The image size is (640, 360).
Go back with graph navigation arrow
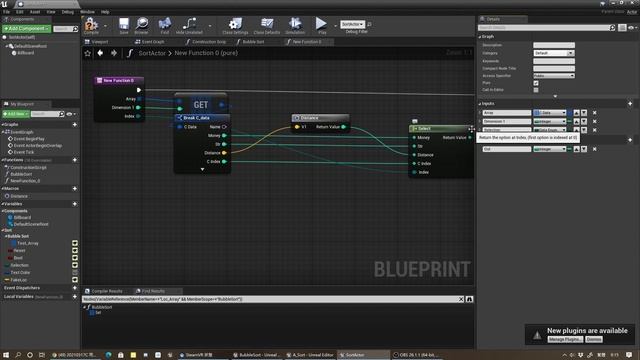click(100, 53)
